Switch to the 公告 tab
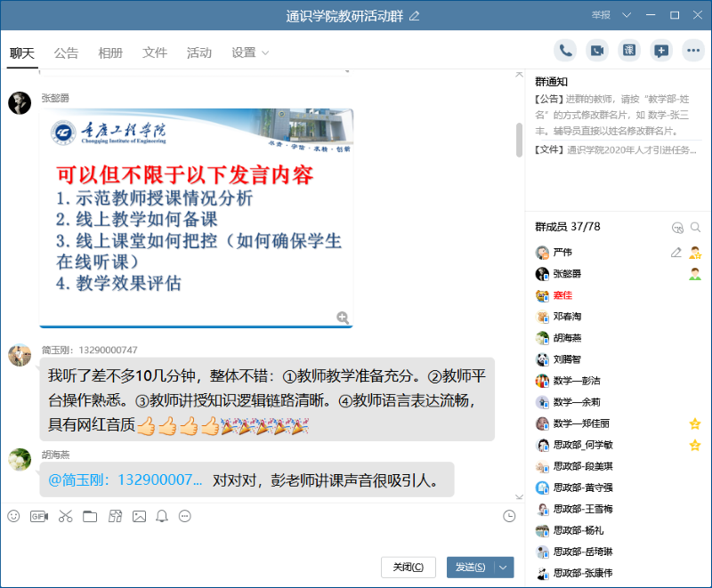Screen dimensions: 712x588 point(66,53)
